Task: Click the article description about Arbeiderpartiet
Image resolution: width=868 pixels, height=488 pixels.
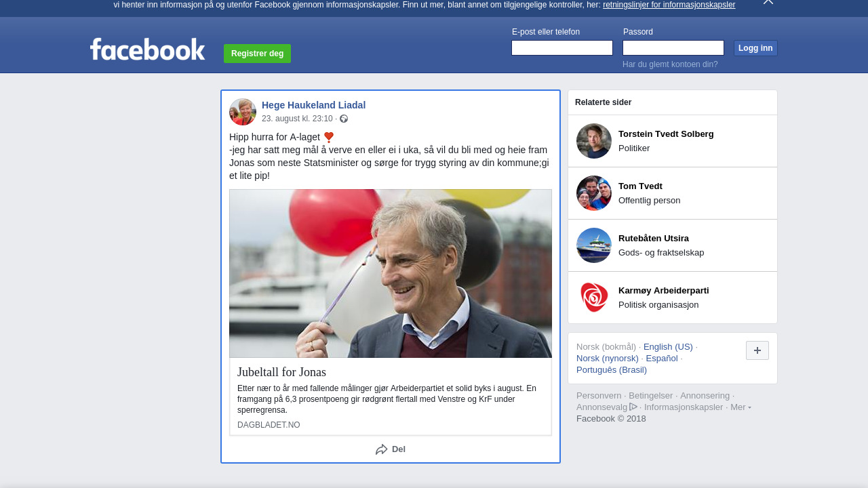Action: coord(387,399)
